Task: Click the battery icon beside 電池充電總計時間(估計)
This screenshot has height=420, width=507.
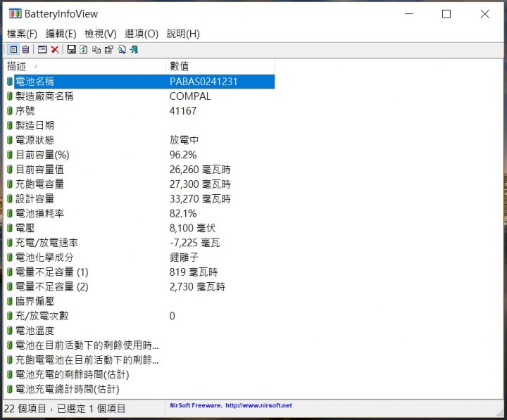Action: click(10, 389)
